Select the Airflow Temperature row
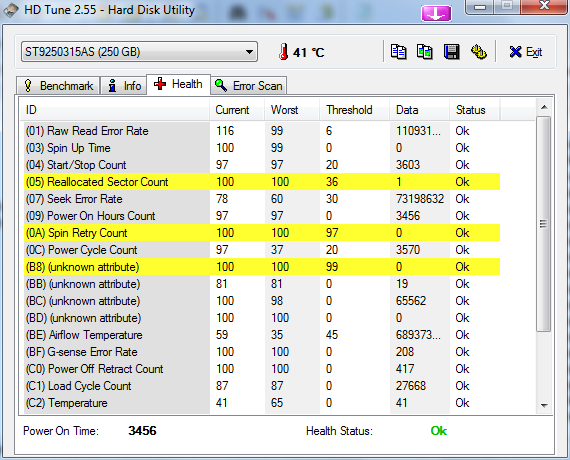Screen dimensions: 570x460 (262, 335)
